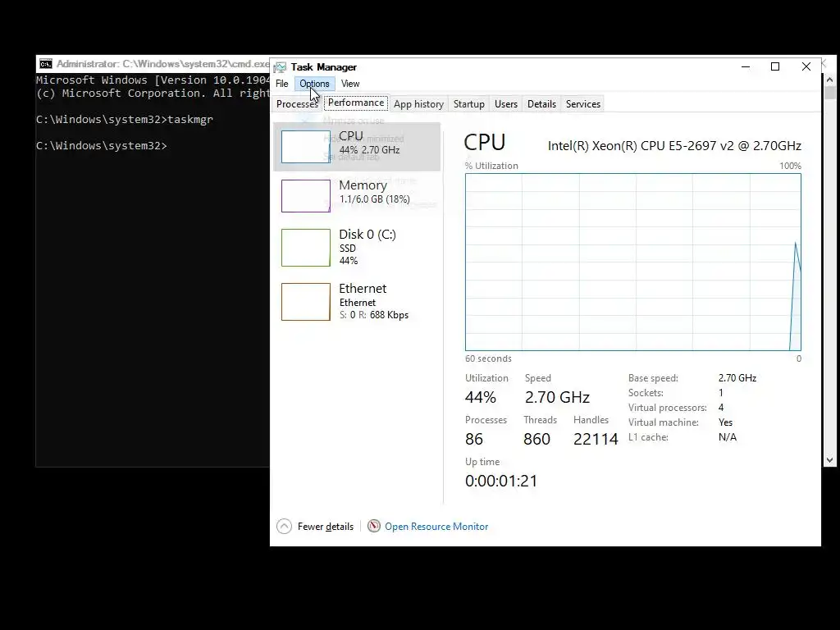Click Fewer details label
Screen dimensions: 840x630
coord(325,527)
